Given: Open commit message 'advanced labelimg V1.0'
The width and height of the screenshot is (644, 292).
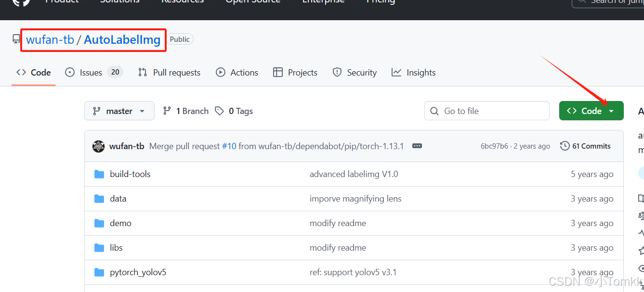Looking at the screenshot, I should [354, 174].
